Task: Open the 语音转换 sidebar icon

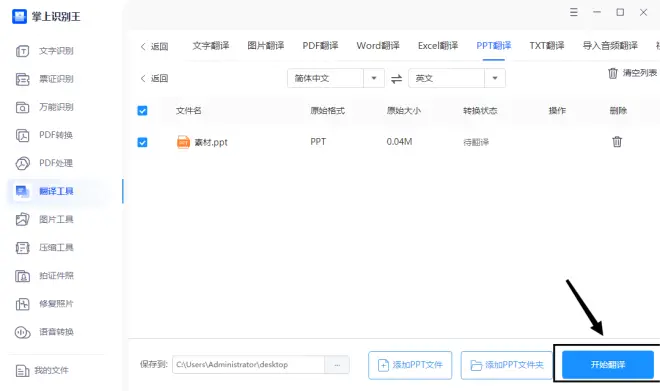Action: click(x=22, y=332)
